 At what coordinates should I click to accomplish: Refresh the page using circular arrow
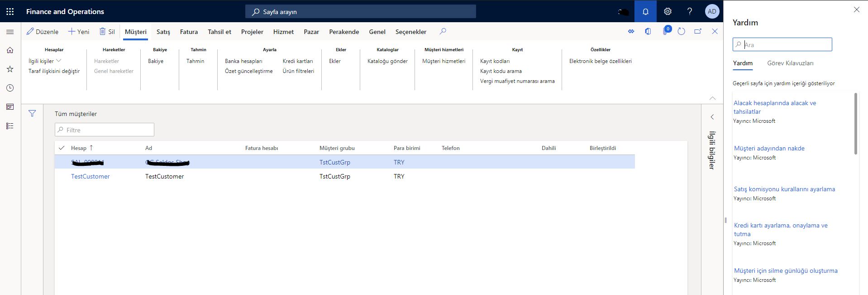tap(682, 31)
